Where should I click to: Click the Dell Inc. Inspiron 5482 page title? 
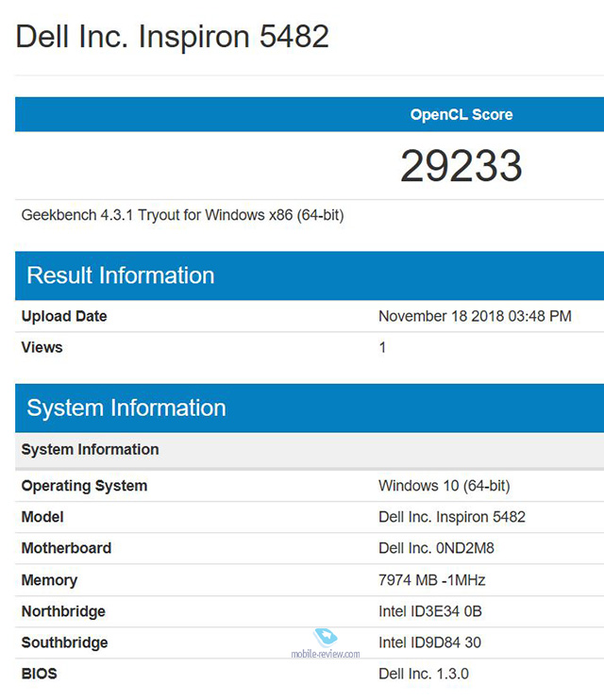click(x=173, y=37)
